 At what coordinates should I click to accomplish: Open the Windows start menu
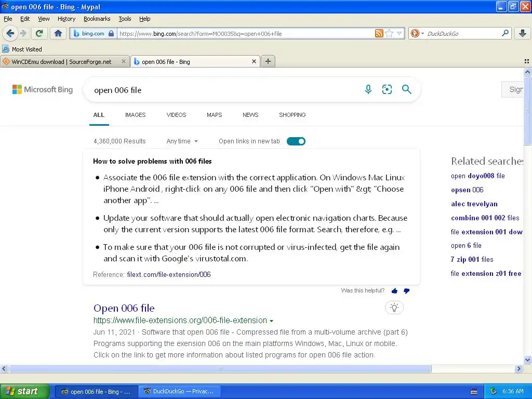[x=24, y=391]
